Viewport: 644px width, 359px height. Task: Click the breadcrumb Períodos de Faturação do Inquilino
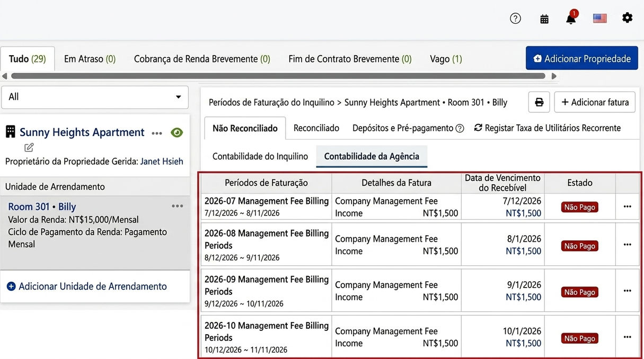(x=271, y=102)
